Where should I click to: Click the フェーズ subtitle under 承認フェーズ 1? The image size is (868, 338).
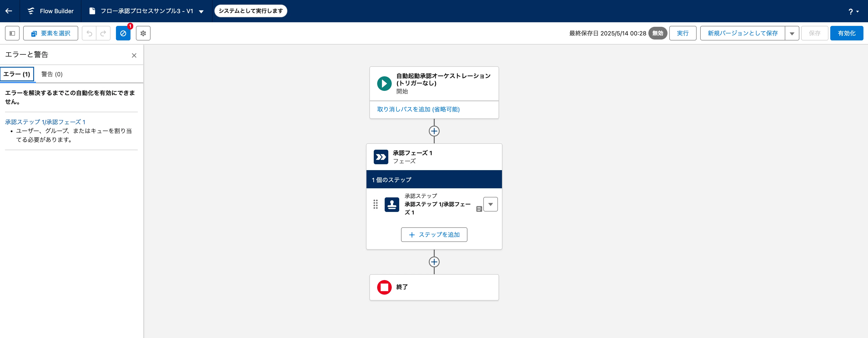point(404,161)
